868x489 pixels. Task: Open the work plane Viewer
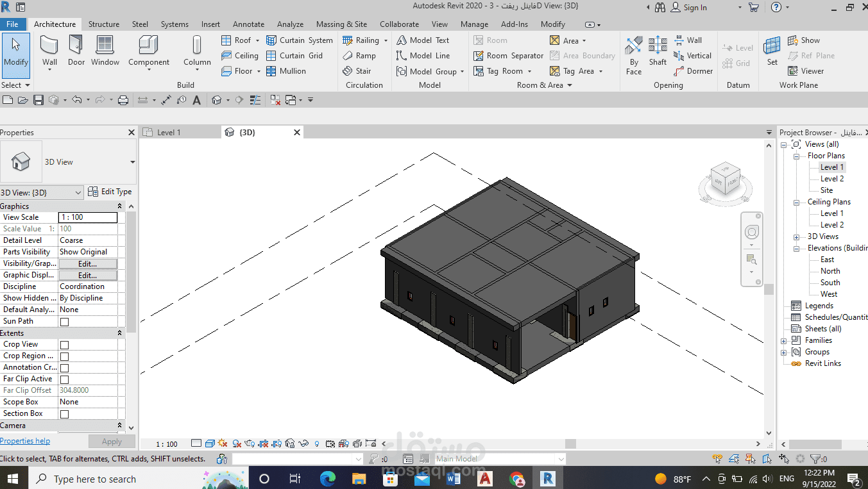(805, 71)
